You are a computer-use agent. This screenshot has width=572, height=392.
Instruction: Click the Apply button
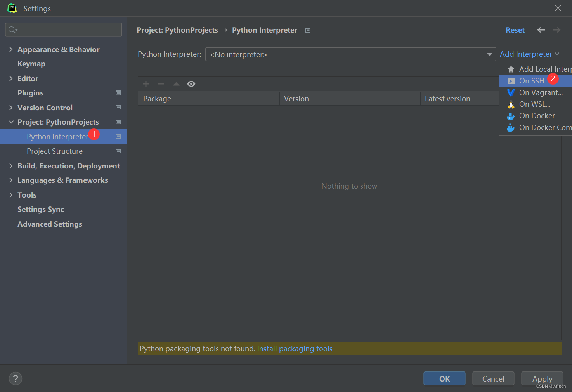pyautogui.click(x=542, y=378)
